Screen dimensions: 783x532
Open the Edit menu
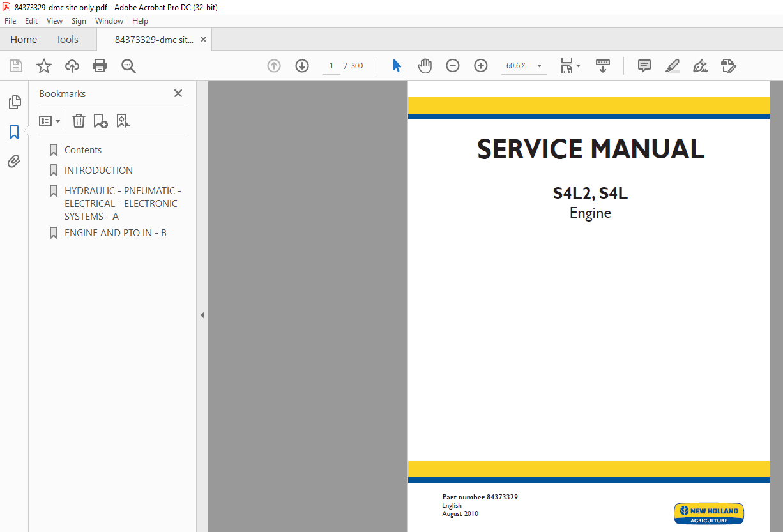(31, 21)
